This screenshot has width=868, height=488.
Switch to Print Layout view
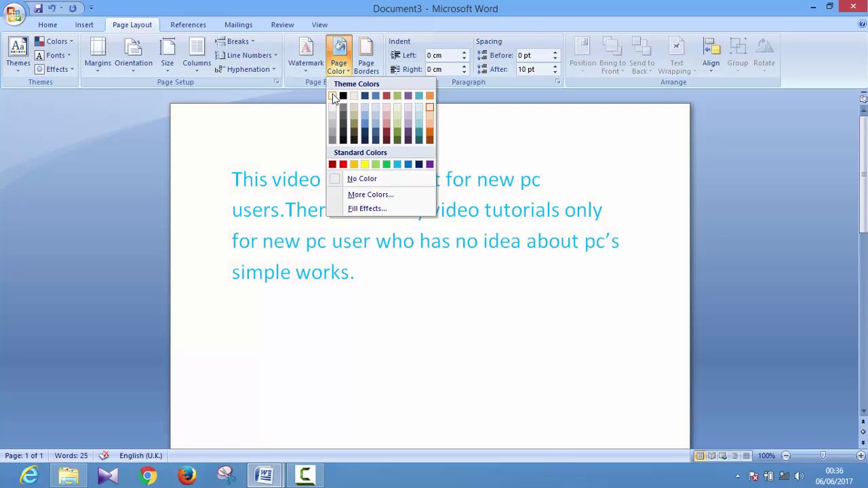pyautogui.click(x=699, y=456)
